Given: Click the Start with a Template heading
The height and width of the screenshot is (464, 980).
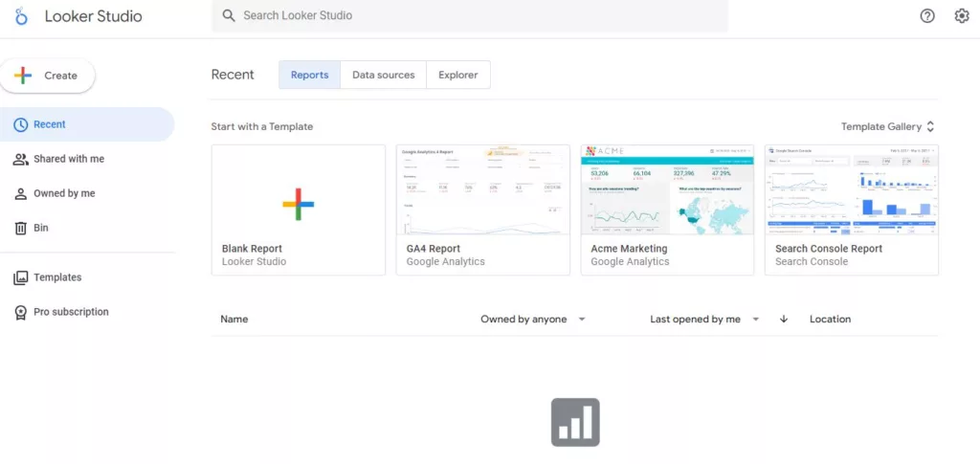Looking at the screenshot, I should click(x=262, y=127).
